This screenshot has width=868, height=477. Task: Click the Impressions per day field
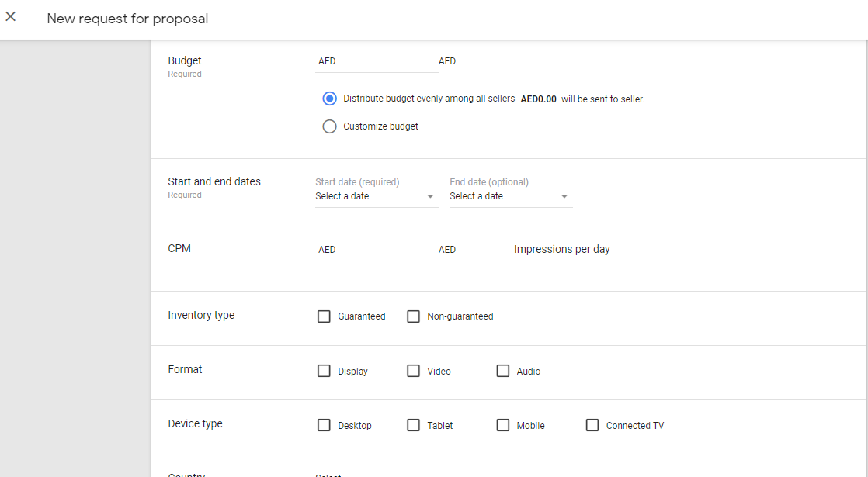click(x=674, y=250)
